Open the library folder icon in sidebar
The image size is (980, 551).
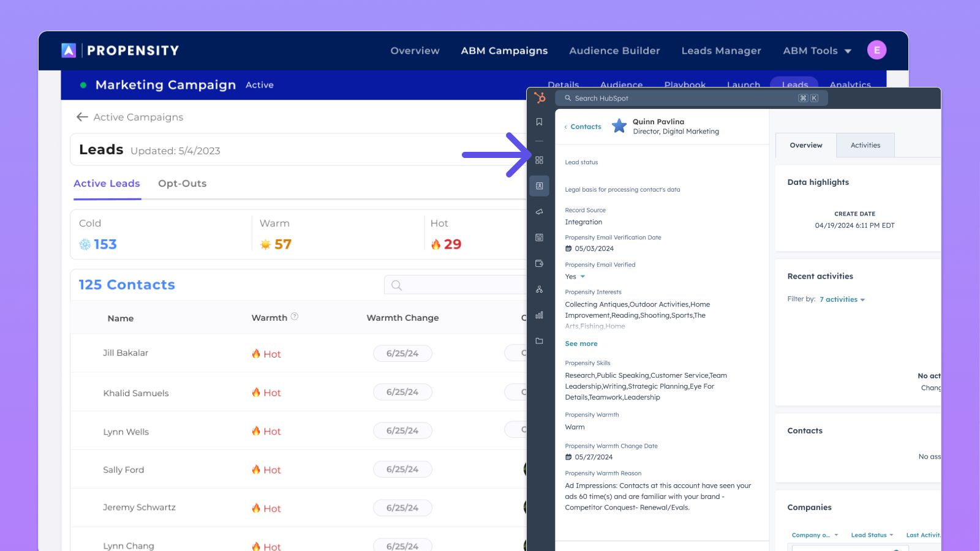539,341
